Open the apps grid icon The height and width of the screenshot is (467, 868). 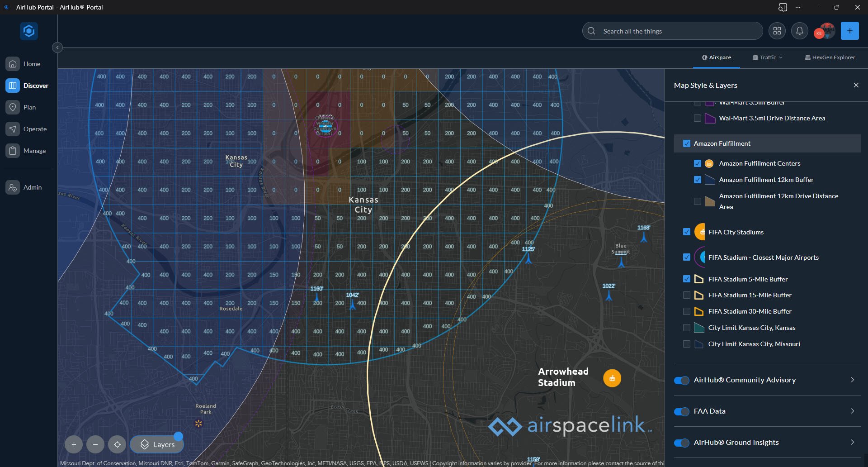point(777,31)
